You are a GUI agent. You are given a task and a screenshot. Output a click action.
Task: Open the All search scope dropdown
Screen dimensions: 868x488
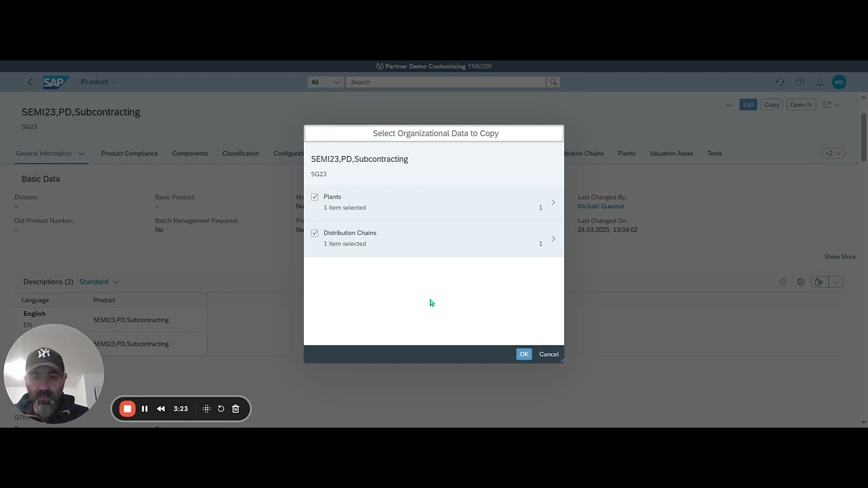coord(325,82)
